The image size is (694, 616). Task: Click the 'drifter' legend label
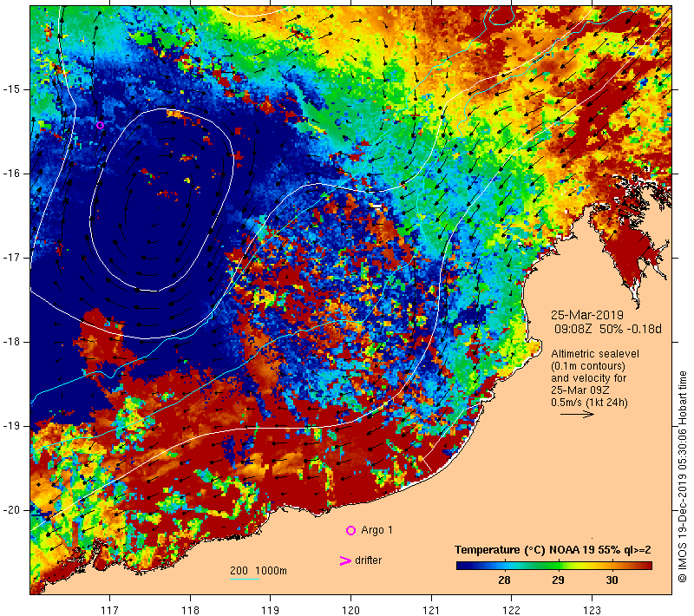point(368,560)
